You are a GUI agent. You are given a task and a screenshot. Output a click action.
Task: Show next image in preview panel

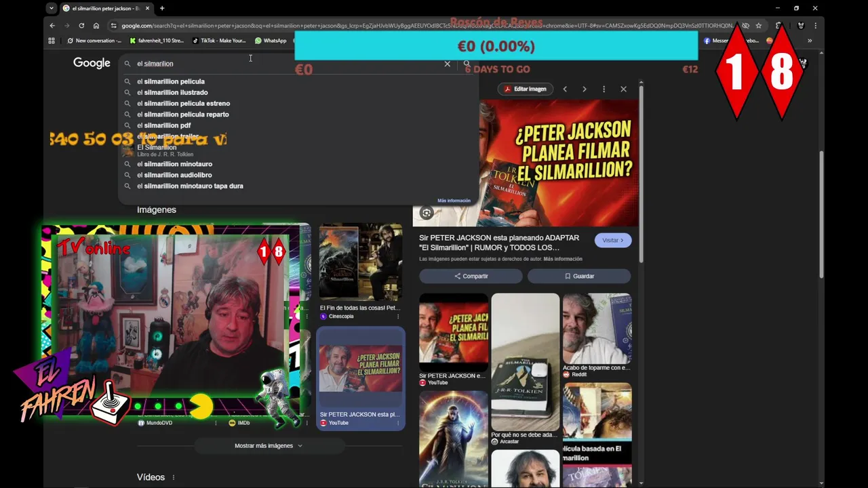pyautogui.click(x=584, y=89)
